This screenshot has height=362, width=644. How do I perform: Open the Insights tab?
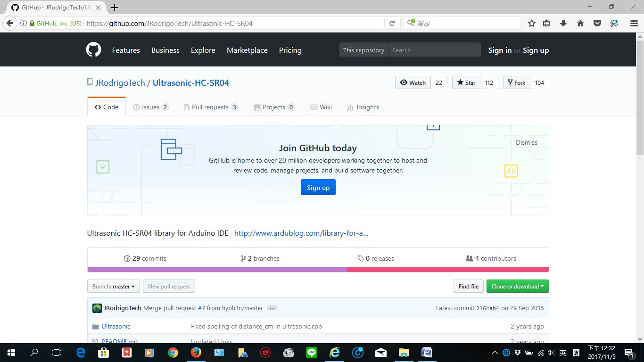click(x=363, y=107)
